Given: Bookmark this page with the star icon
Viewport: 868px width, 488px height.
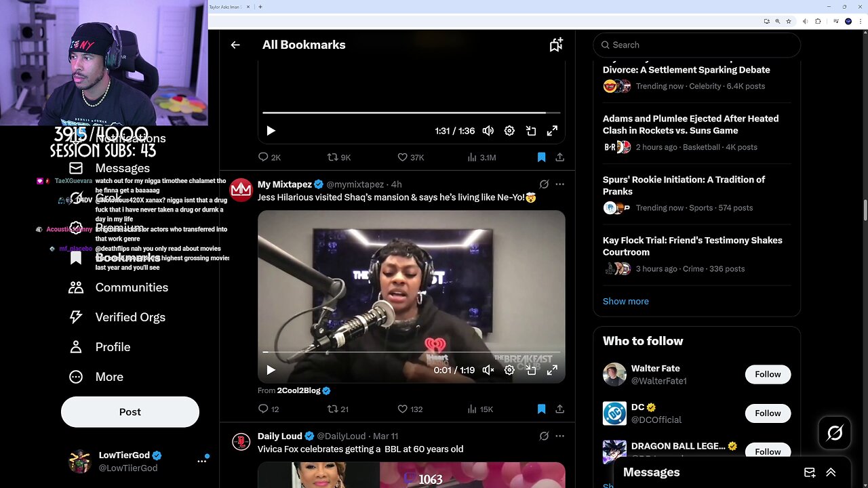Looking at the screenshot, I should tap(788, 22).
